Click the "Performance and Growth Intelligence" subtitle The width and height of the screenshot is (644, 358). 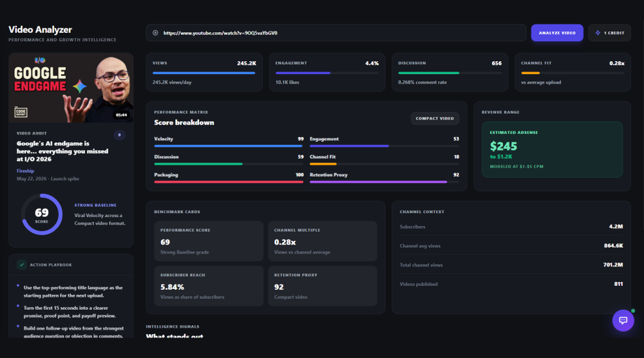pyautogui.click(x=62, y=40)
